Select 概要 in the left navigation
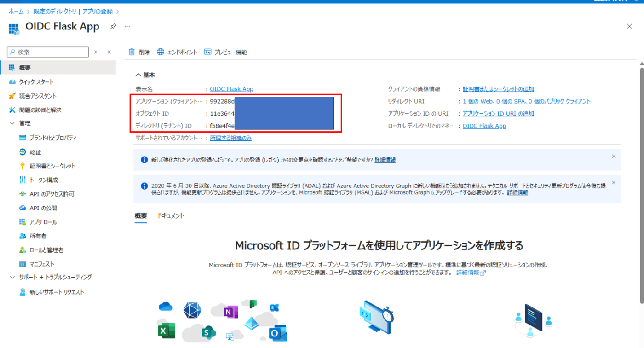The image size is (644, 348). point(58,68)
